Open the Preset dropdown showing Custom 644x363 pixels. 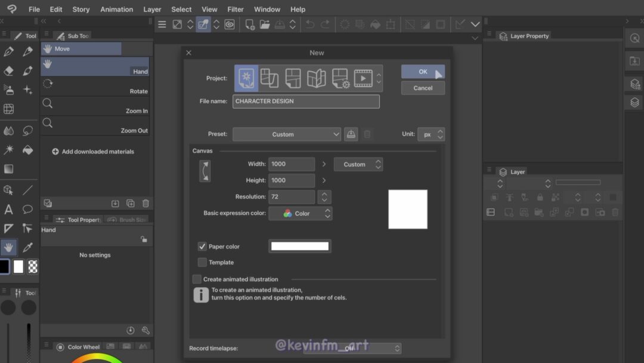pos(287,134)
